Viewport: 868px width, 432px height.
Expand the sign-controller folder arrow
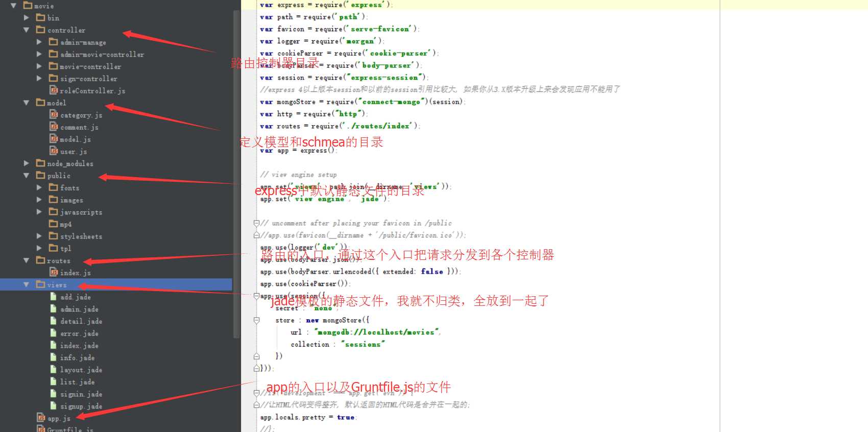tap(39, 78)
